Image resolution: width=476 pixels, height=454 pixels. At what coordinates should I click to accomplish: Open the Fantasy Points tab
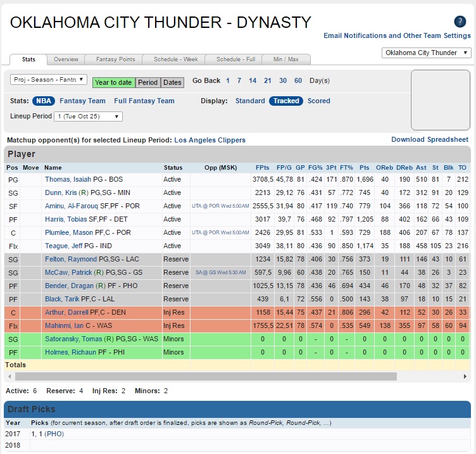(115, 60)
